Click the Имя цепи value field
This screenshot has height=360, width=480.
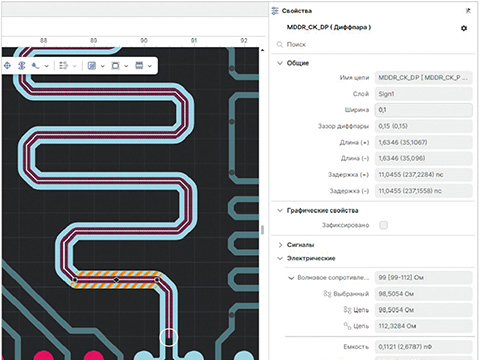coord(424,78)
